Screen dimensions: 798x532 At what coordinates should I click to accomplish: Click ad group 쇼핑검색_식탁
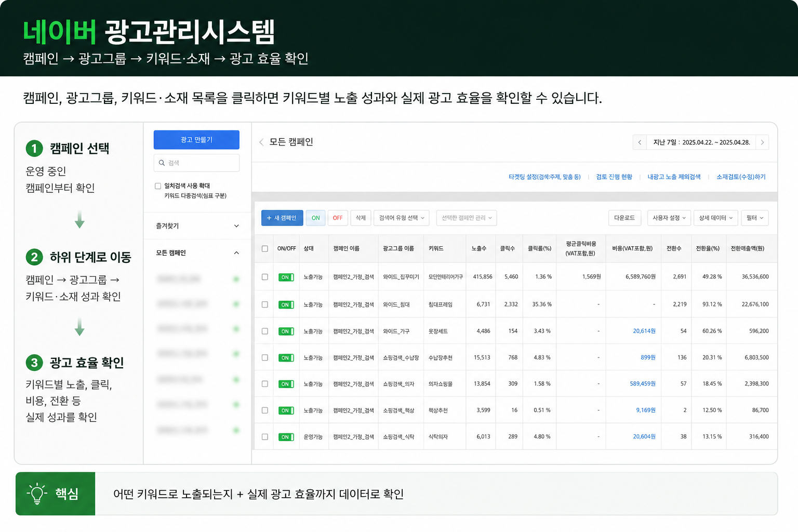(398, 437)
